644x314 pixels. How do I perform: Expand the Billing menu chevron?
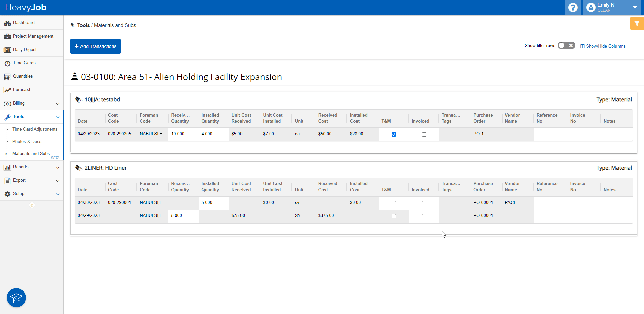point(58,104)
